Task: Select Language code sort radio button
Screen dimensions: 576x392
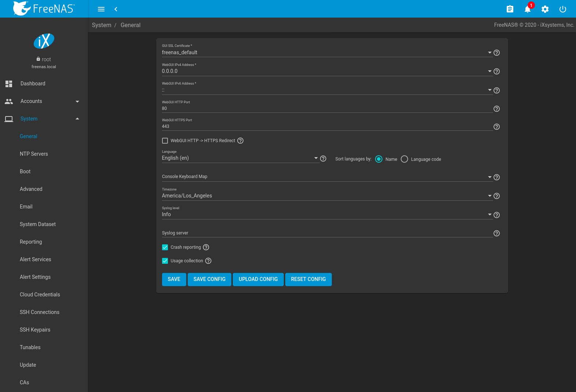Action: point(404,159)
